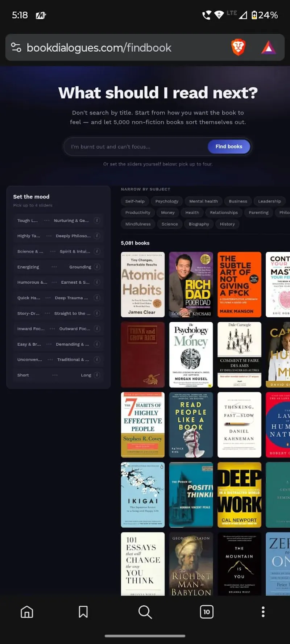
Task: Show info for Tough / Nurturing slider
Action: [97, 220]
